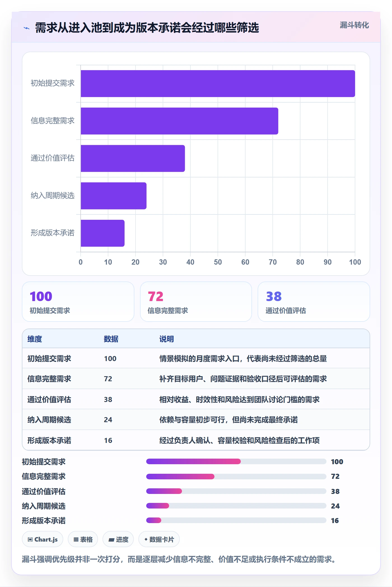This screenshot has width=392, height=587.
Task: Click the description starting with 情景模拟的月度需求入口
Action: tap(243, 359)
